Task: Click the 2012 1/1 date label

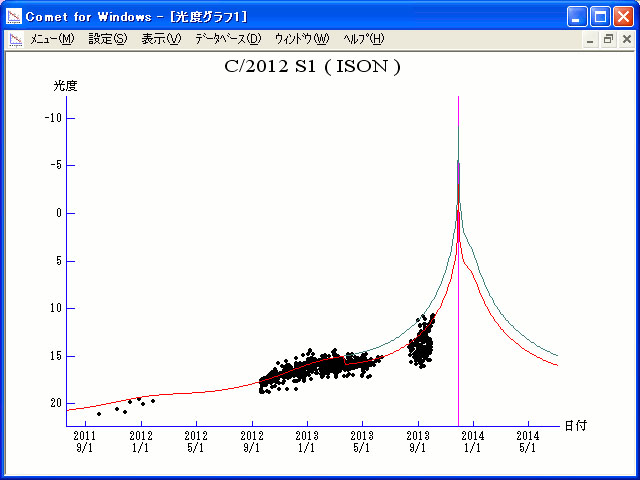Action: point(141,442)
